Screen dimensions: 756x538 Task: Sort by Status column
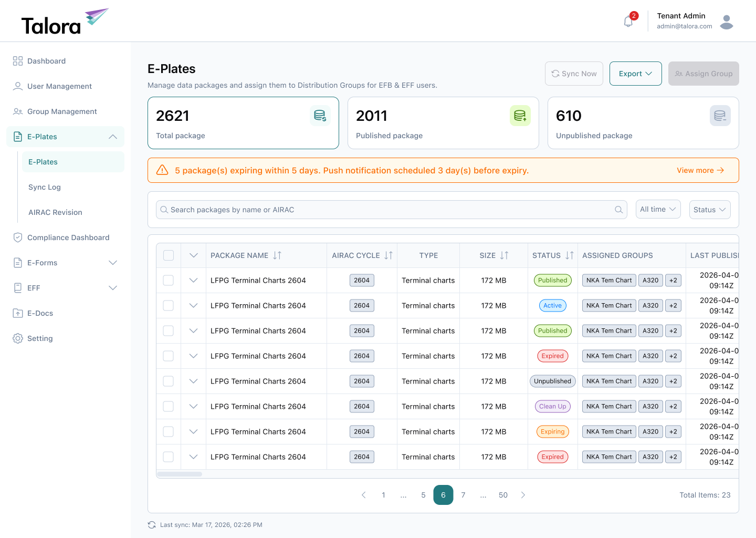coord(570,255)
